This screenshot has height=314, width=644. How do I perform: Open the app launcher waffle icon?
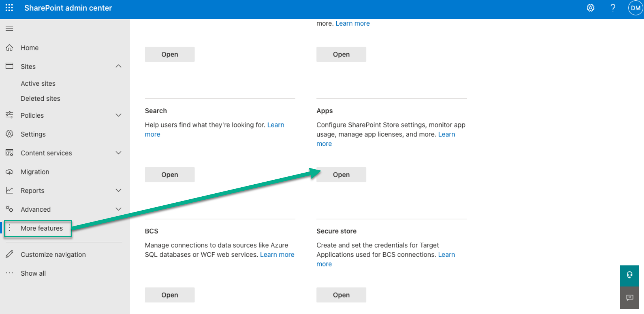[x=9, y=8]
